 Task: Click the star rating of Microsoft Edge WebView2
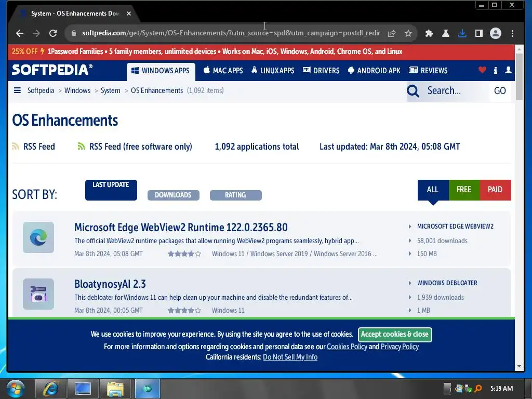coord(184,254)
